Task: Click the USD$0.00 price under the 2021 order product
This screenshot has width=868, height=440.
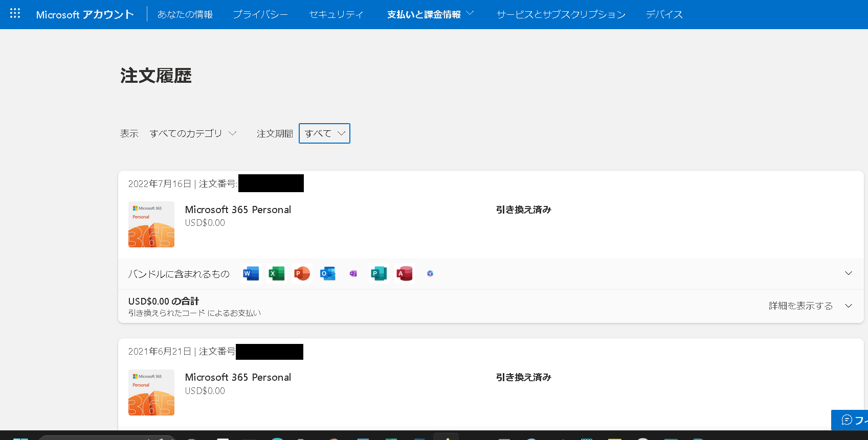Action: click(x=205, y=390)
